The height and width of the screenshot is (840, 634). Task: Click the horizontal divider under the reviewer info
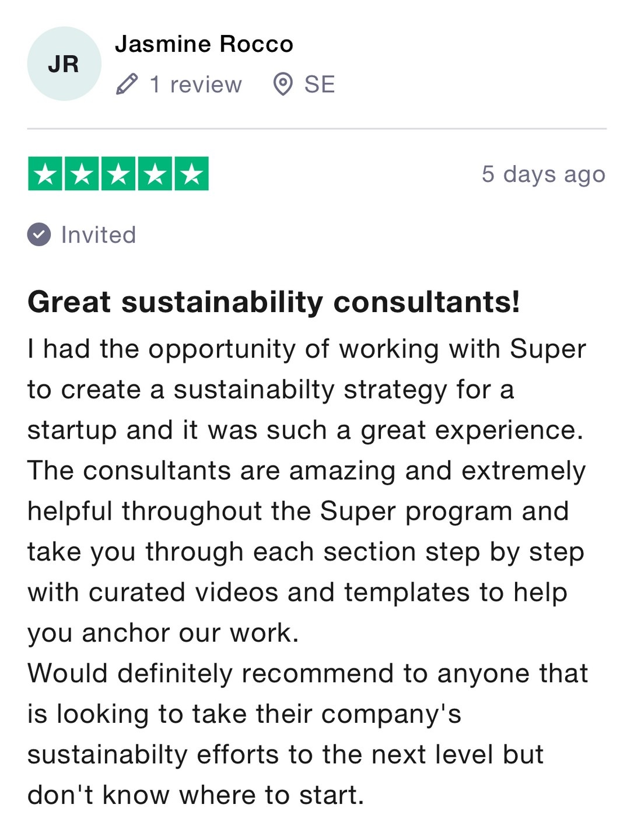[317, 128]
